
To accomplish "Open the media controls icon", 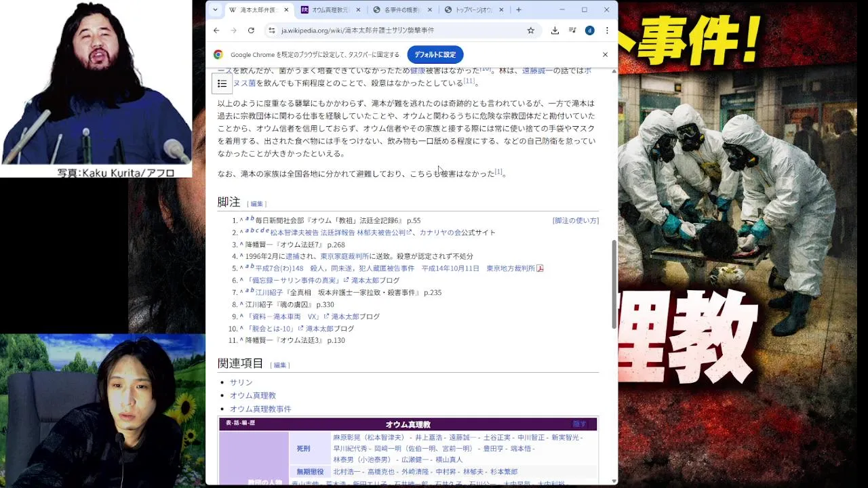I will [572, 30].
